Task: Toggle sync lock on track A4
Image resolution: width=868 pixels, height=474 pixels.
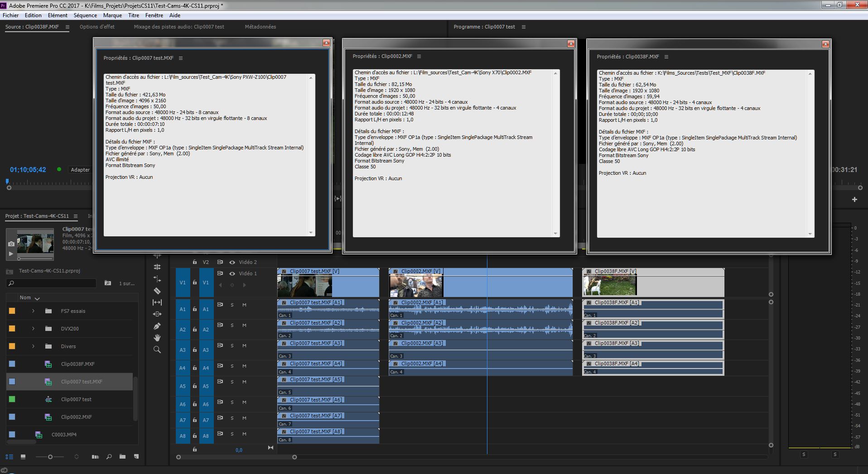Action: coord(220,366)
